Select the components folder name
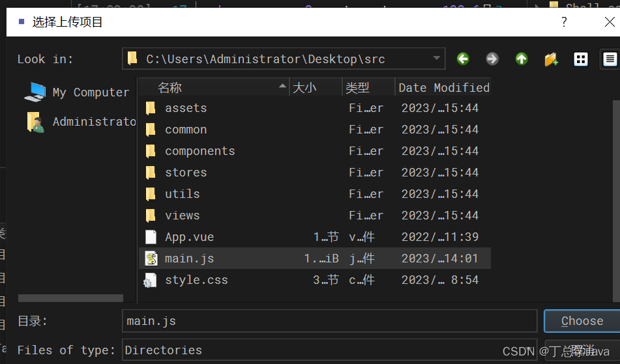The height and width of the screenshot is (364, 620). pos(200,151)
